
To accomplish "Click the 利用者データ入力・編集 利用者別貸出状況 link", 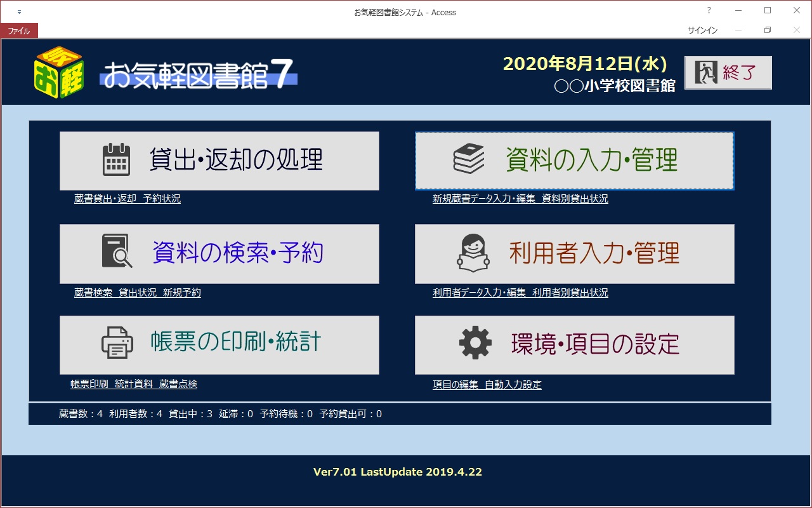I will pyautogui.click(x=520, y=293).
